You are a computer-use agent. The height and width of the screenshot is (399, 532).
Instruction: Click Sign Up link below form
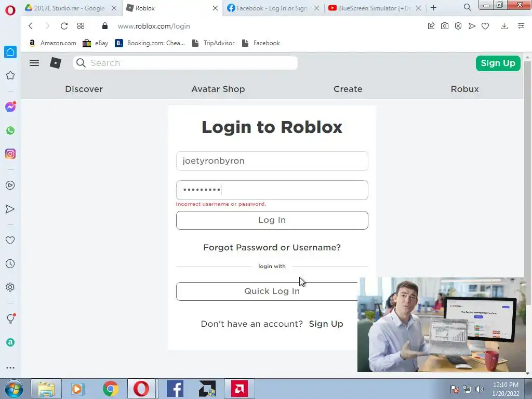326,324
